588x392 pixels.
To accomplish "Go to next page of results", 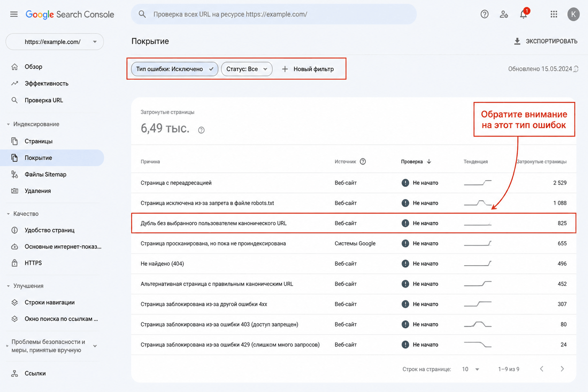I will pyautogui.click(x=562, y=369).
